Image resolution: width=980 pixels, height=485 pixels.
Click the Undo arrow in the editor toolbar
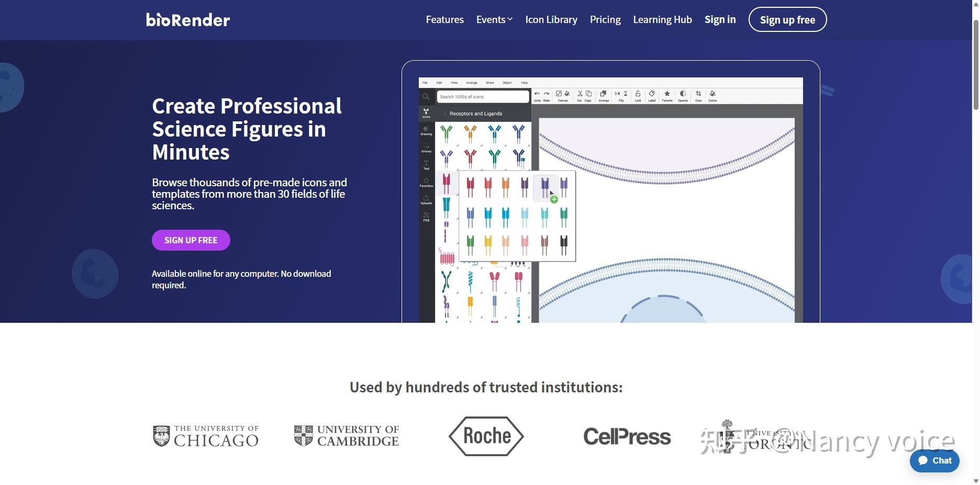point(537,94)
